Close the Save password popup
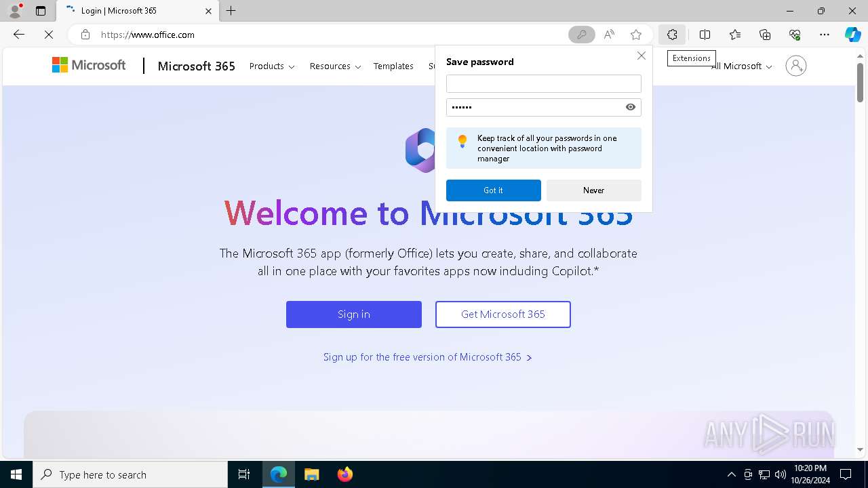This screenshot has width=868, height=488. pos(641,56)
